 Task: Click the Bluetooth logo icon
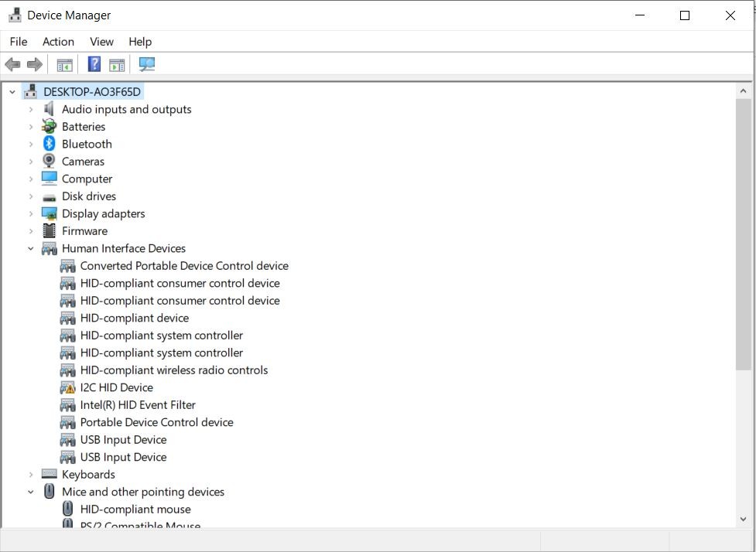pos(49,144)
